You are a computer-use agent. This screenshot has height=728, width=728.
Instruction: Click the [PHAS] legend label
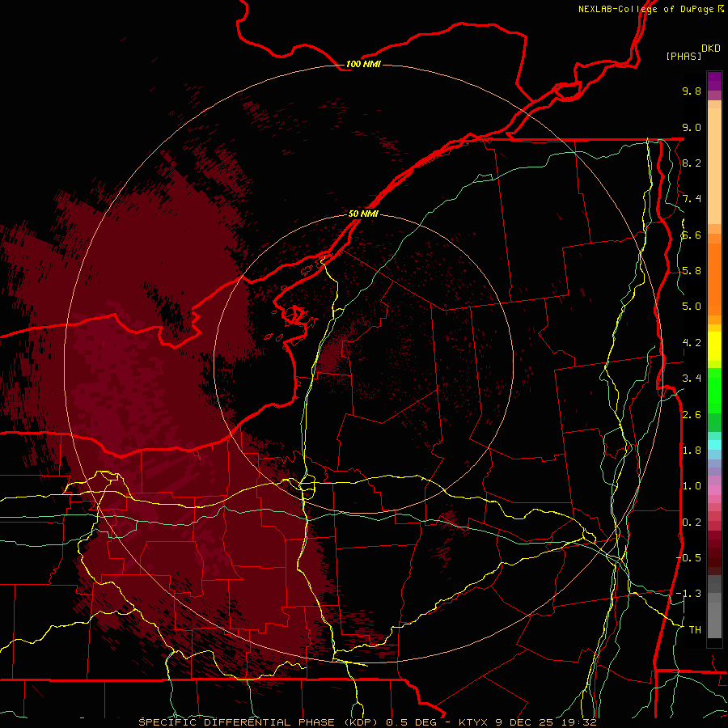coord(684,56)
